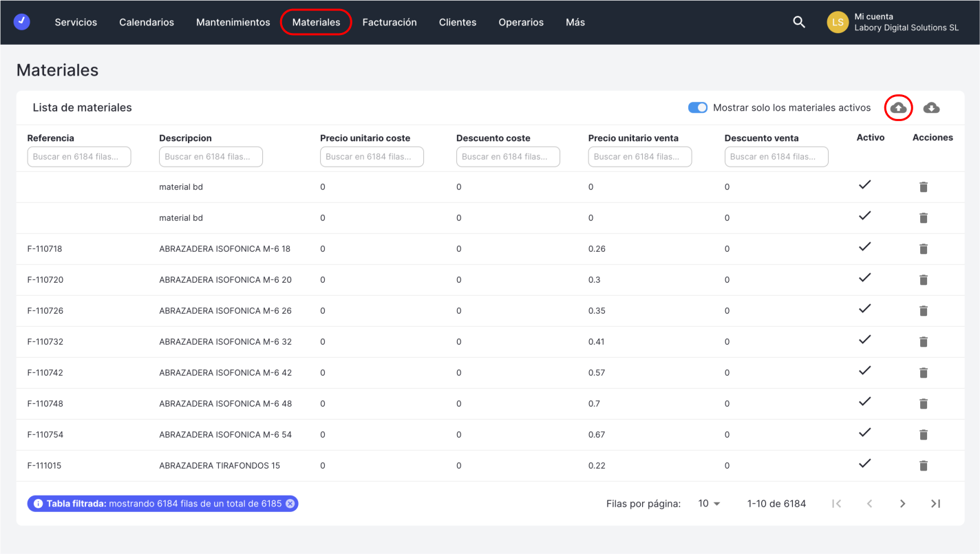Screen dimensions: 980x554
Task: Sort by the Referencia column header
Action: click(x=51, y=138)
